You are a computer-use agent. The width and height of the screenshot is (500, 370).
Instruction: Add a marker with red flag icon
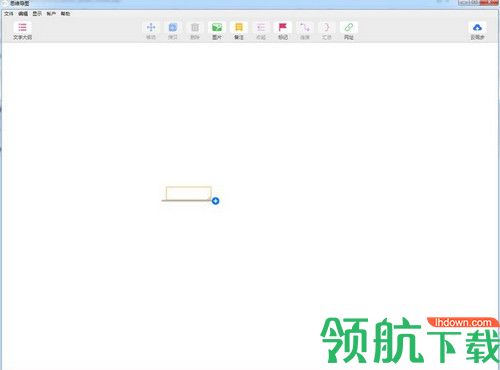pos(283,27)
